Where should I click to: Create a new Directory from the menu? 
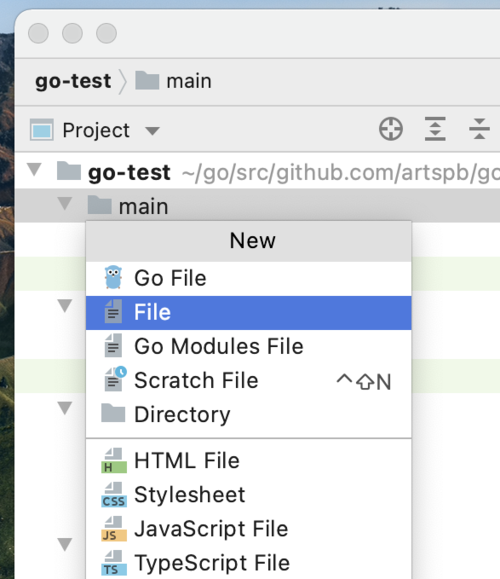pos(249,415)
